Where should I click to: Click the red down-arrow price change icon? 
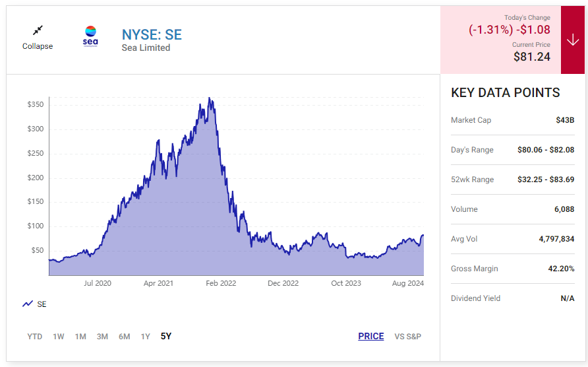[572, 40]
